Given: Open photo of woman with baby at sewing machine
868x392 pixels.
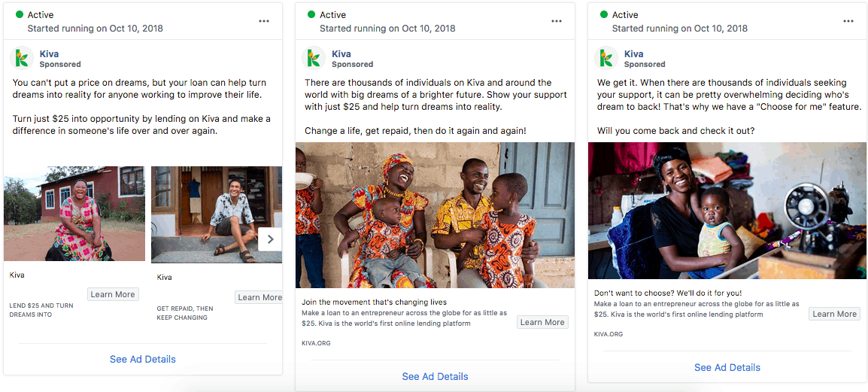Looking at the screenshot, I should 727,211.
